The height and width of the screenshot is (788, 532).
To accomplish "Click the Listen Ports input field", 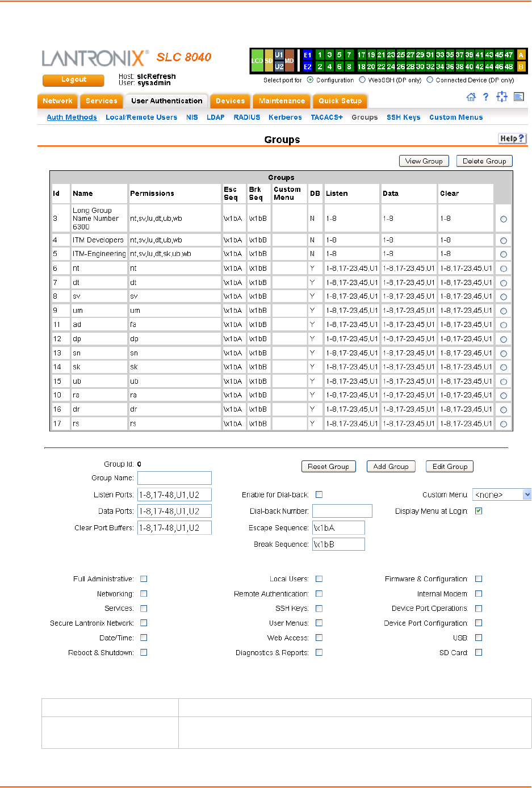I will point(174,494).
